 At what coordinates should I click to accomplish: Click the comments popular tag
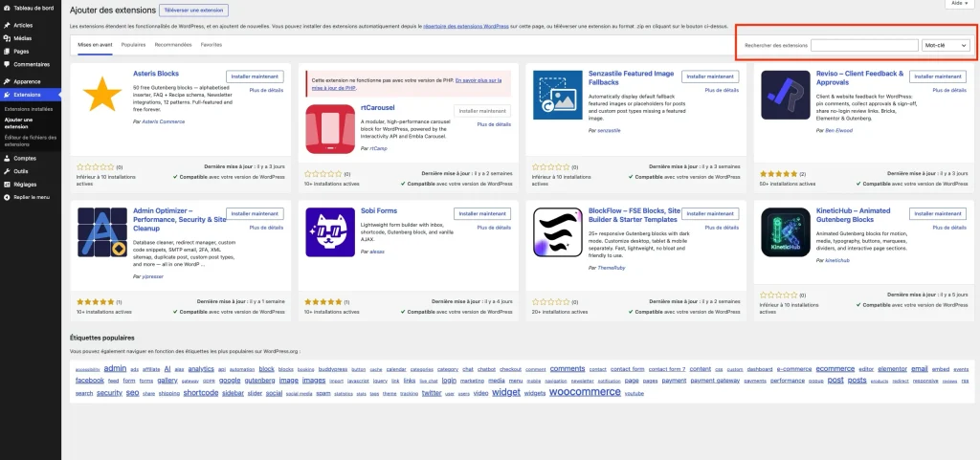click(568, 368)
